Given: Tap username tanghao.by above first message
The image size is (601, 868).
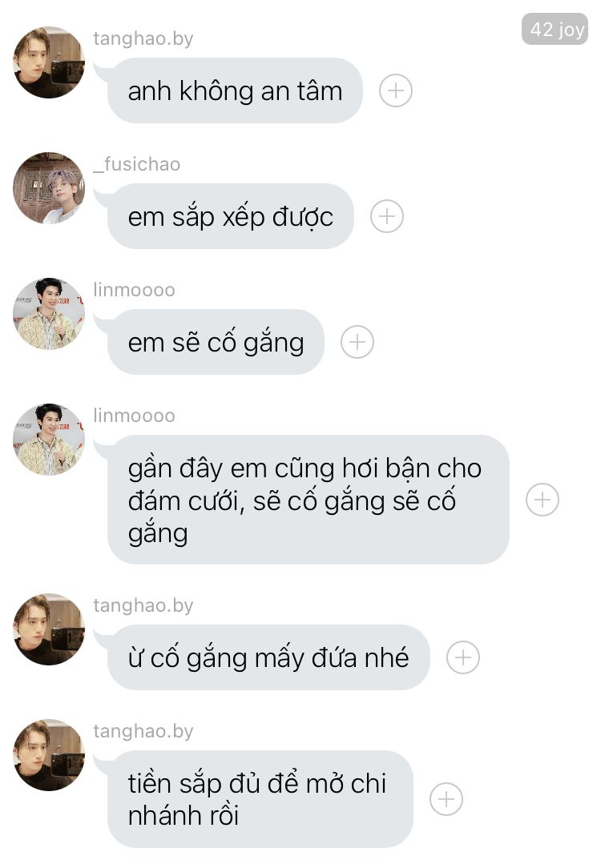Looking at the screenshot, I should click(143, 38).
